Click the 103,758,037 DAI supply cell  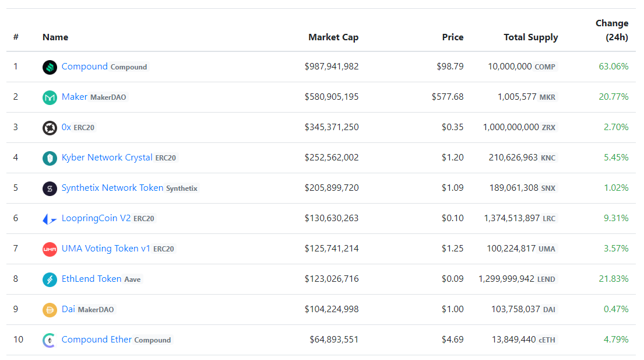[524, 309]
